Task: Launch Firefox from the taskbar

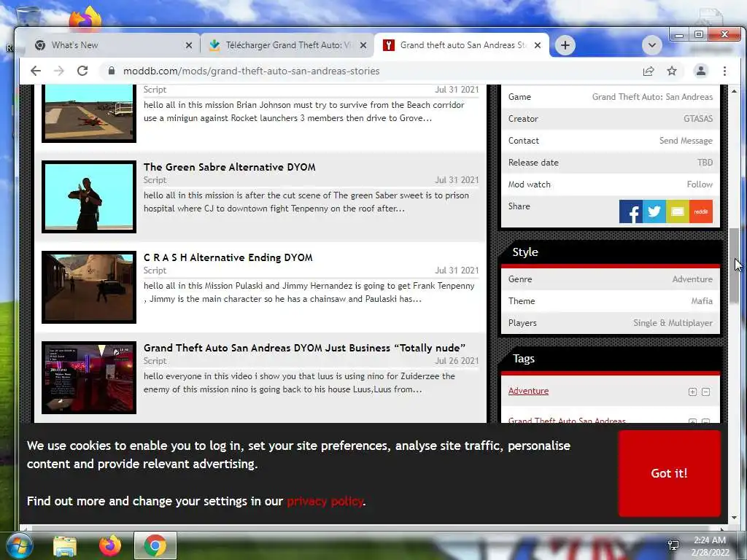Action: pos(109,545)
